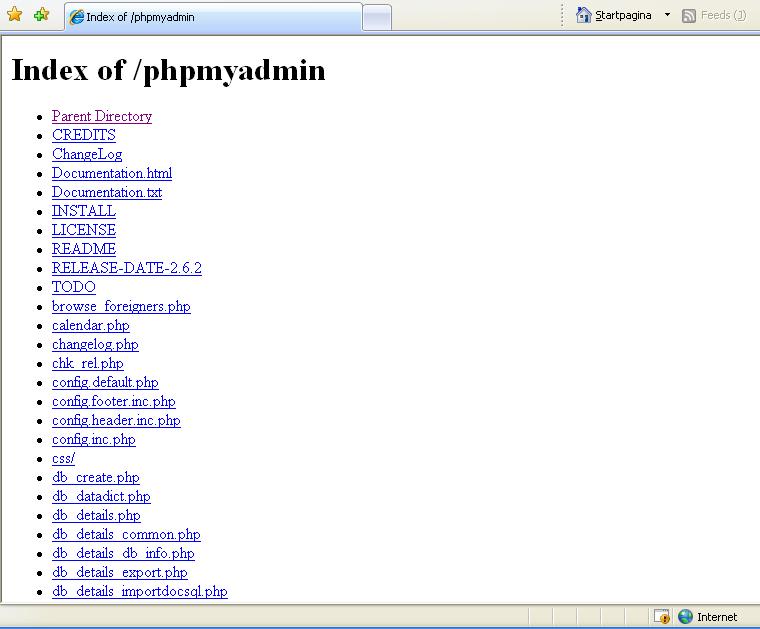
Task: Click the Internet zone globe icon
Action: point(685,616)
